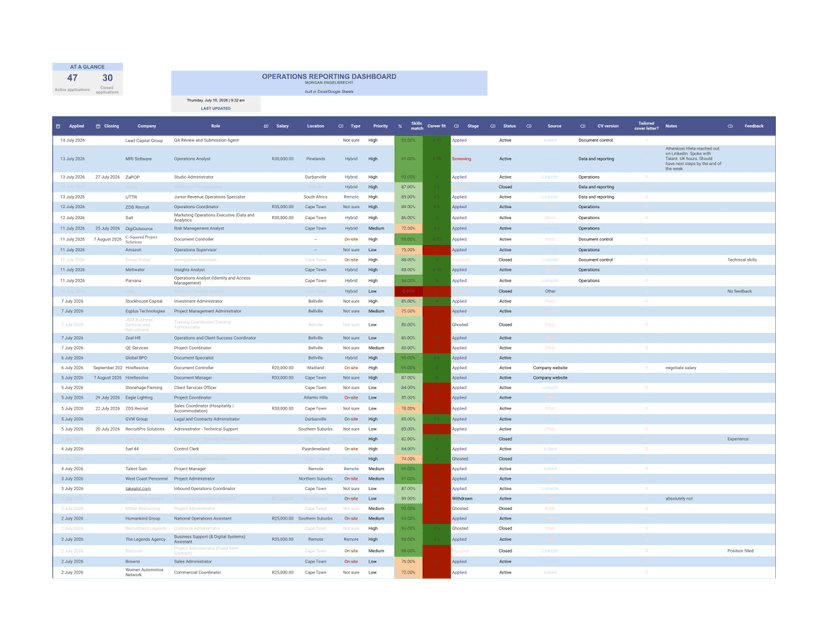
Task: Click the dropdown-type icon beside Feedback header
Action: (730, 126)
